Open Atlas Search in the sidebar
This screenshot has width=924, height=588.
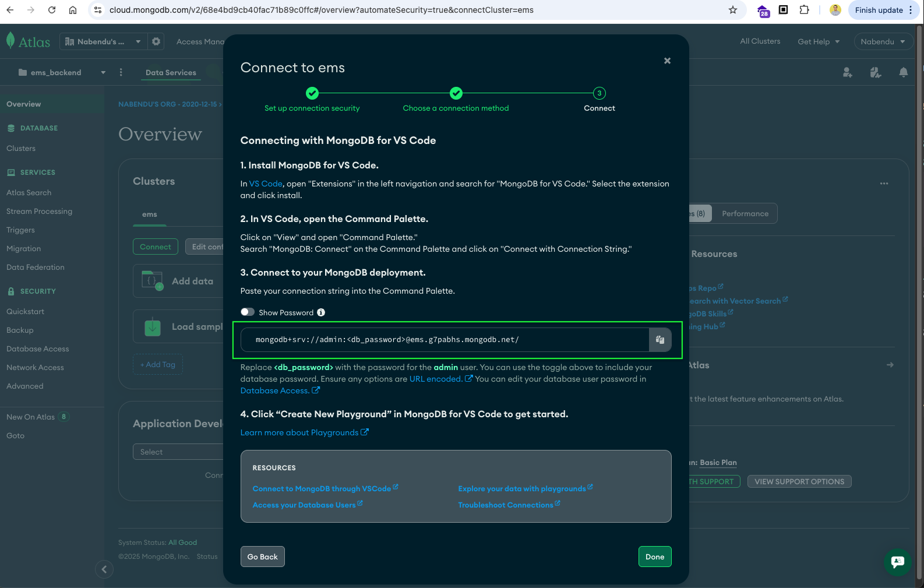click(29, 192)
